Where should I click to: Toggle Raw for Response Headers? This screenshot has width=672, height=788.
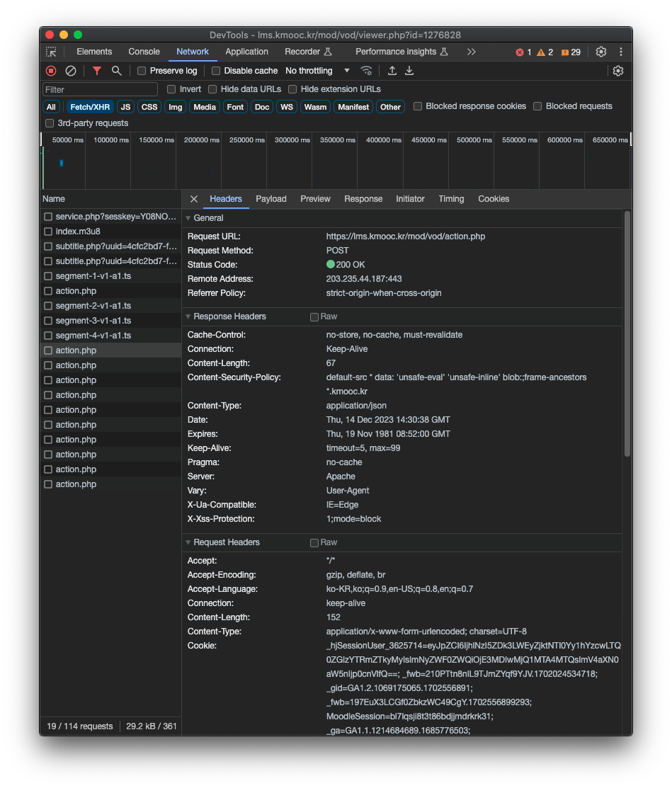click(x=314, y=317)
